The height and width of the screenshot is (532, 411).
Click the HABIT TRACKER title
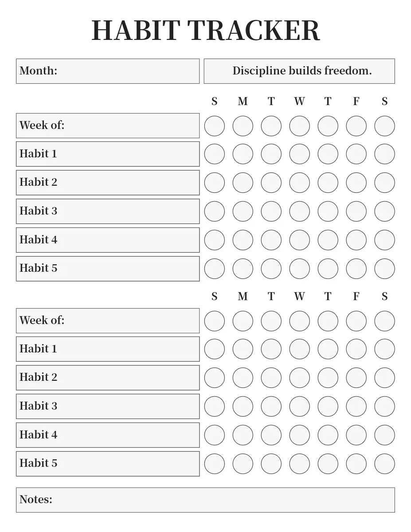click(x=205, y=31)
